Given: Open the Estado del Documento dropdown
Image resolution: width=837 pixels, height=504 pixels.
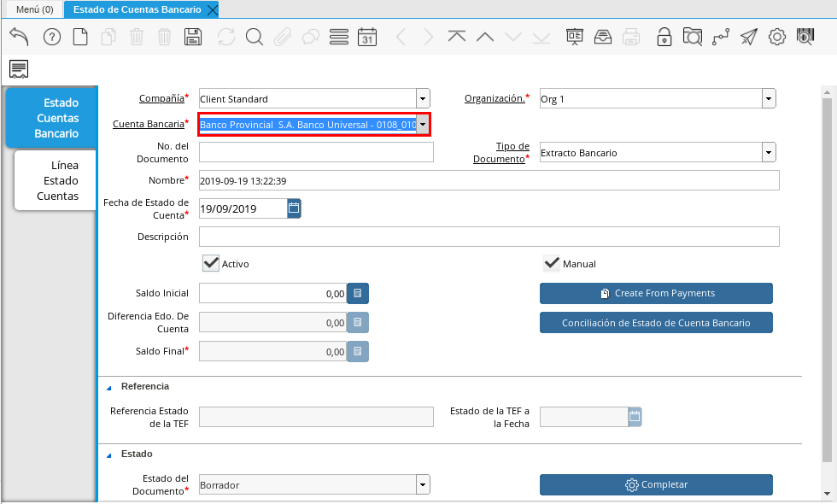Looking at the screenshot, I should (423, 485).
